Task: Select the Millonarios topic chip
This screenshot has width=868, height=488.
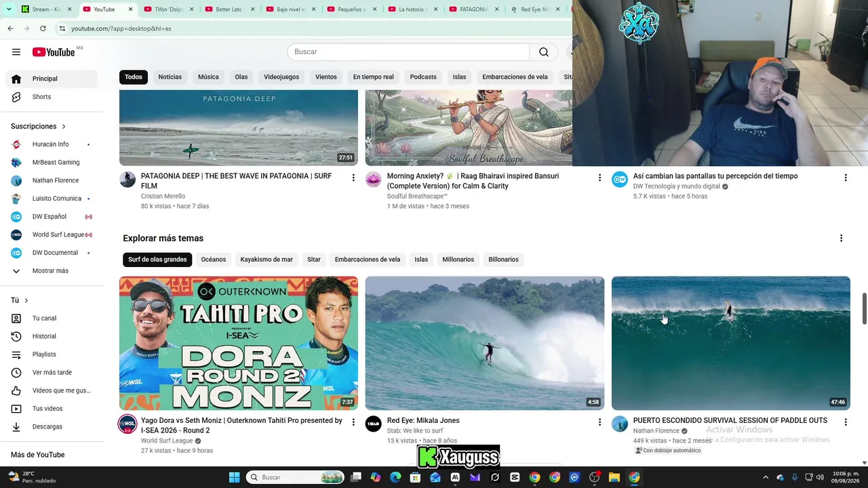Action: click(458, 260)
